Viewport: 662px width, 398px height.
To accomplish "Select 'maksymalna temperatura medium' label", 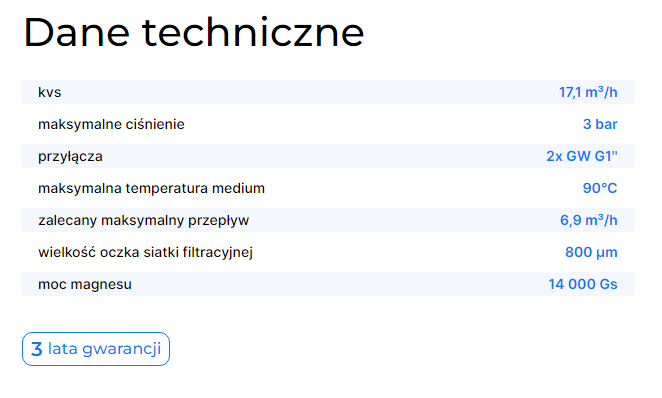I will click(x=152, y=188).
